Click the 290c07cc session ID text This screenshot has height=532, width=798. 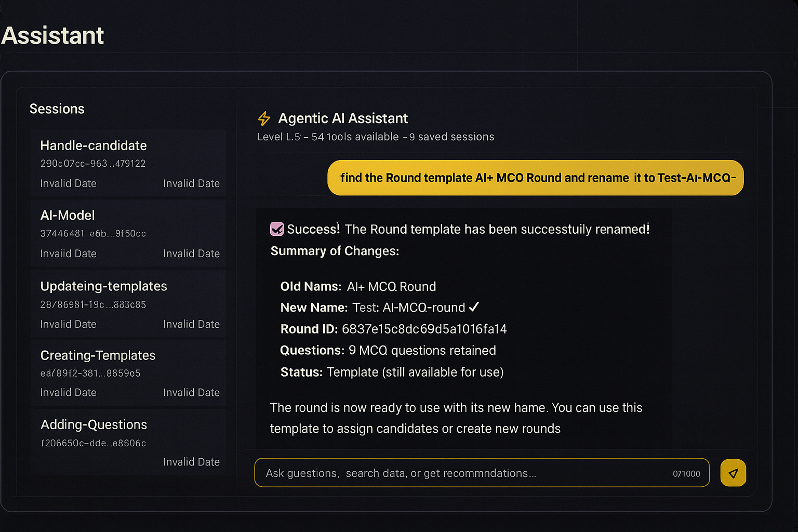click(x=93, y=164)
